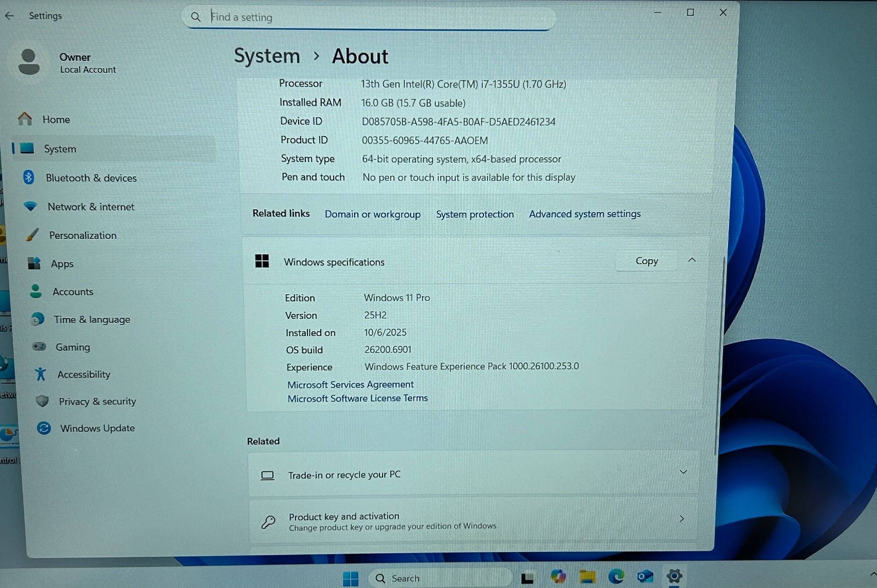Click the Edition value Windows 11 Pro
This screenshot has width=877, height=588.
point(397,298)
